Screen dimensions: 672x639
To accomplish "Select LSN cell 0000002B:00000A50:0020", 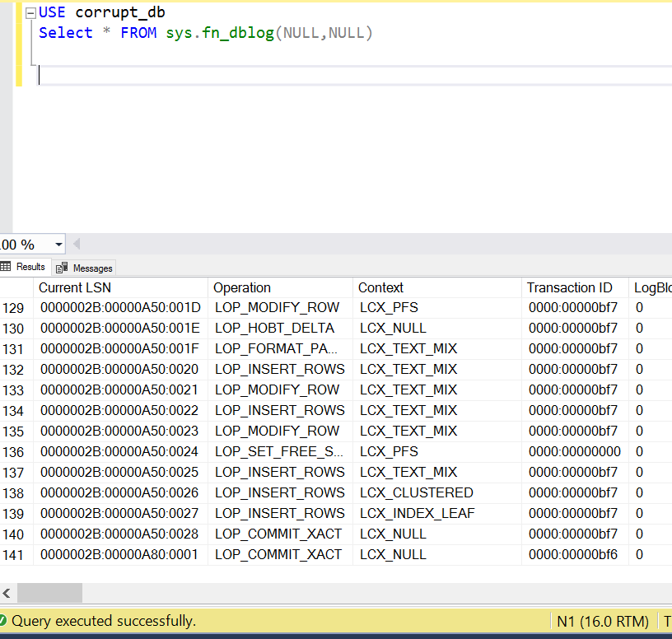I will [x=120, y=370].
